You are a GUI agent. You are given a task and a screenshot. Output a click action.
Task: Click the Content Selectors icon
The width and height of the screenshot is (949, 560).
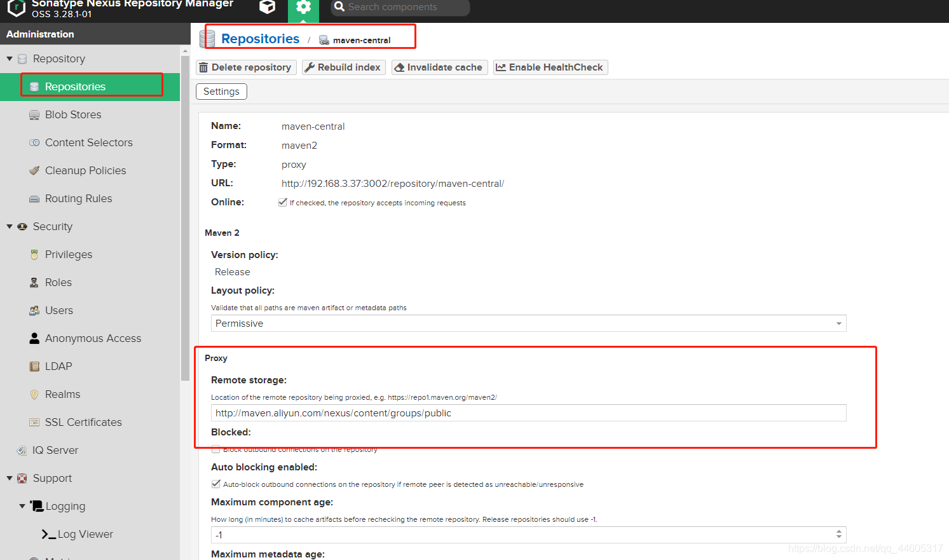34,142
